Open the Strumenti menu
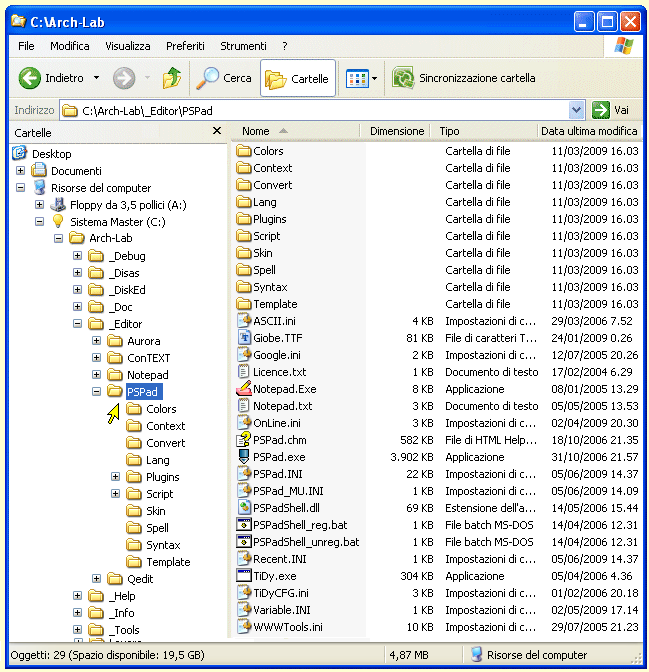Screen dimensions: 649x672 (x=243, y=46)
